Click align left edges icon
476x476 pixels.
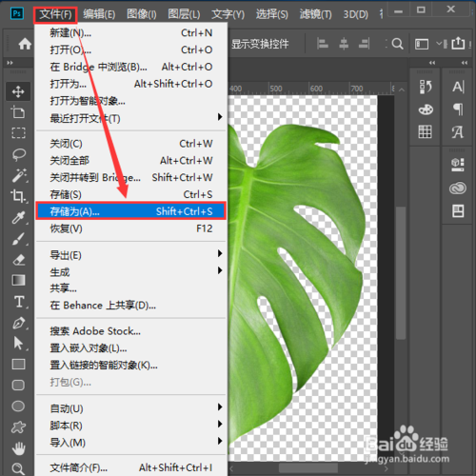[323, 44]
